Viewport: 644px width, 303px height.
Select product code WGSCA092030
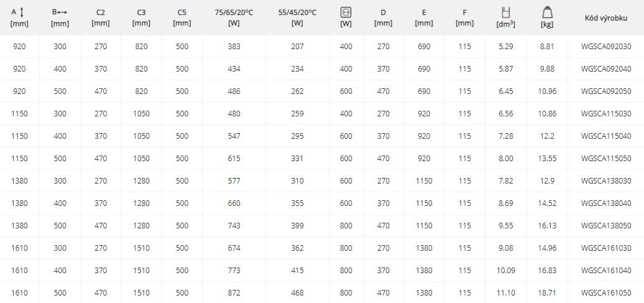click(606, 47)
